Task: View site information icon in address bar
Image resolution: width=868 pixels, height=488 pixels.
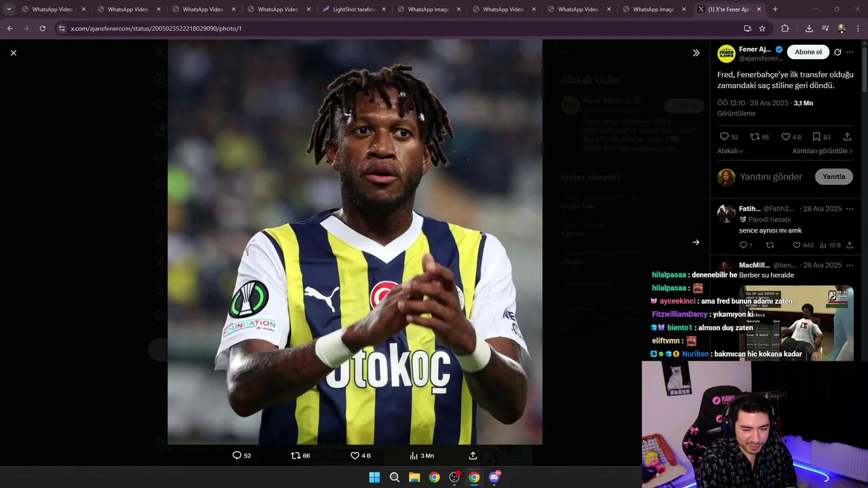Action: [62, 28]
